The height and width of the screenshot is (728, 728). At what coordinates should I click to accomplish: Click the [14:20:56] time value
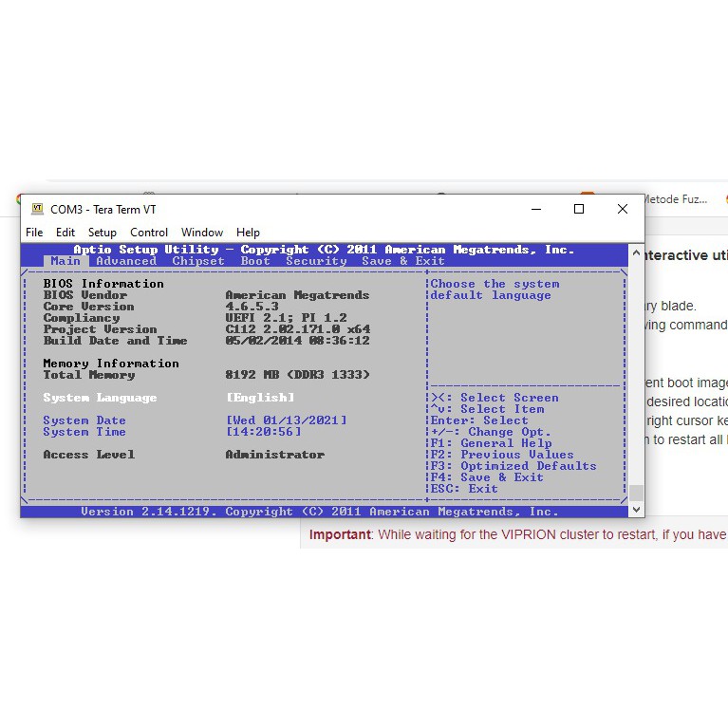[264, 432]
